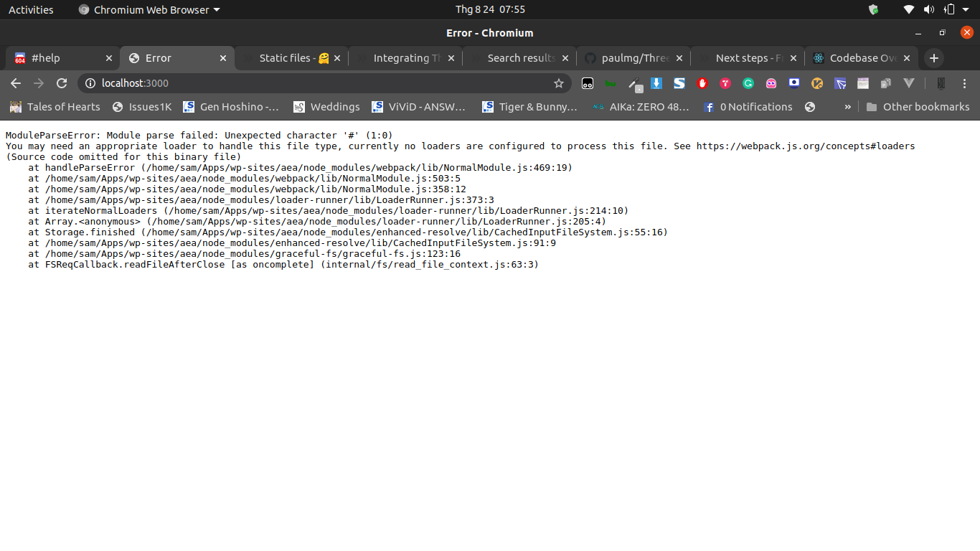This screenshot has height=551, width=980.
Task: Click the red hand ad-blocker extension
Action: [702, 83]
